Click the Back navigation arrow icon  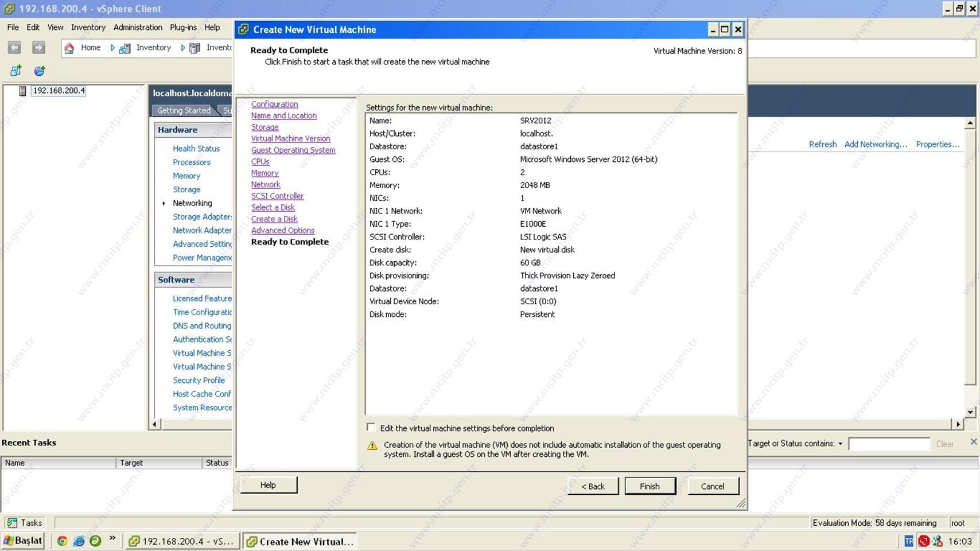tap(14, 48)
